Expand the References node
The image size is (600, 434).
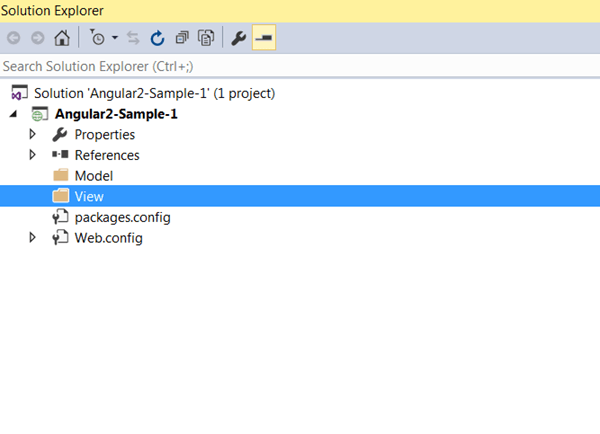click(33, 155)
